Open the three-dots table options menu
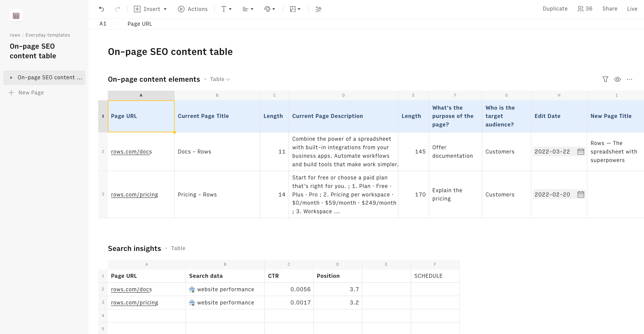Image resolution: width=644 pixels, height=334 pixels. pyautogui.click(x=629, y=79)
